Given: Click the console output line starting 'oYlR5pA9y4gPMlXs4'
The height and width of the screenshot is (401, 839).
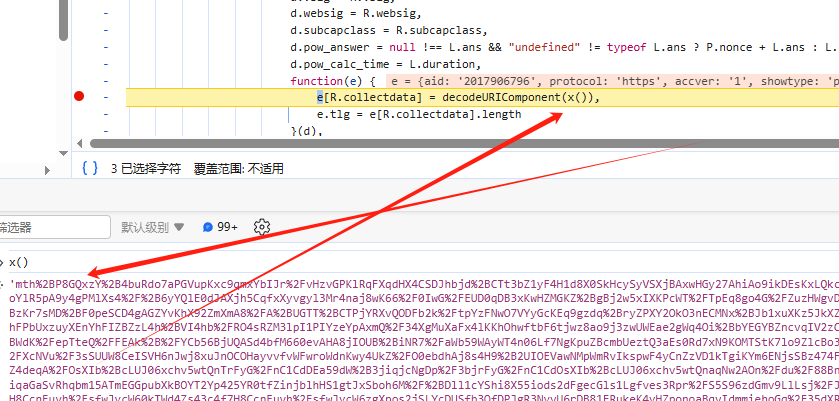Looking at the screenshot, I should [424, 298].
